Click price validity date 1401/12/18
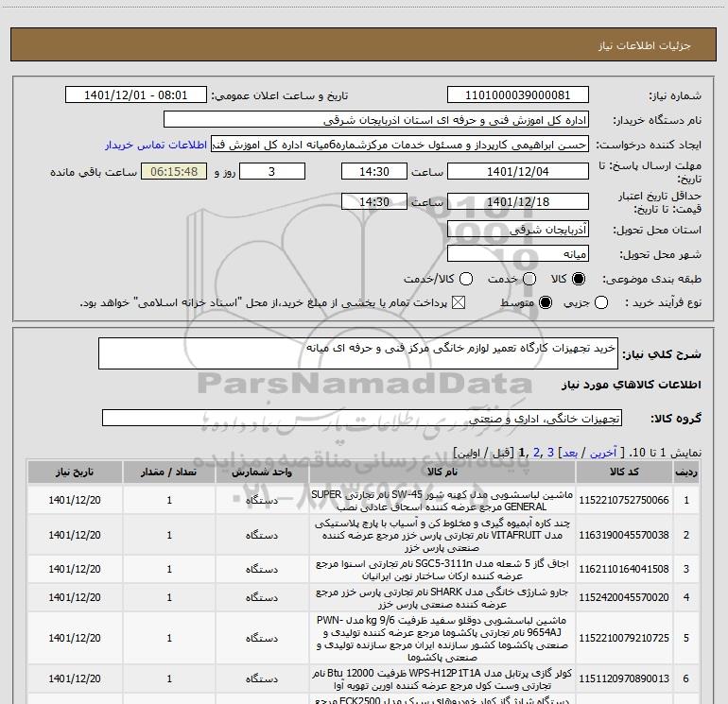 518,201
